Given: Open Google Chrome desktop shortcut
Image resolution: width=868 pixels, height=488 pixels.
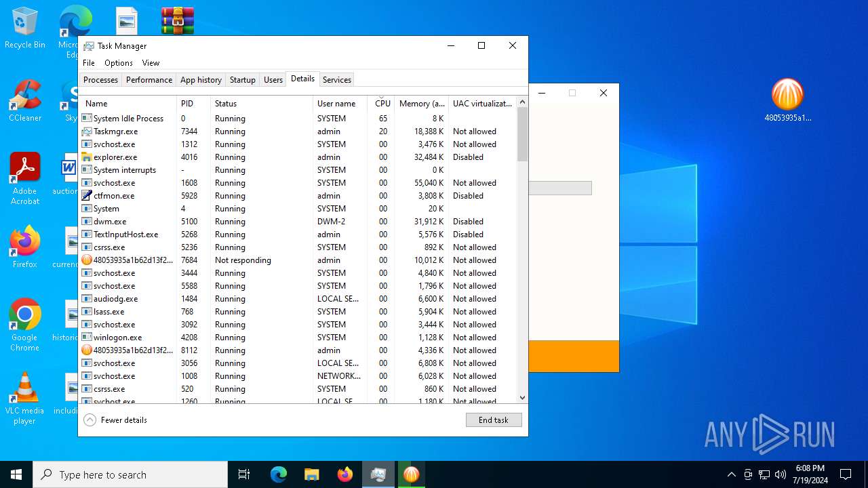Looking at the screenshot, I should [25, 325].
